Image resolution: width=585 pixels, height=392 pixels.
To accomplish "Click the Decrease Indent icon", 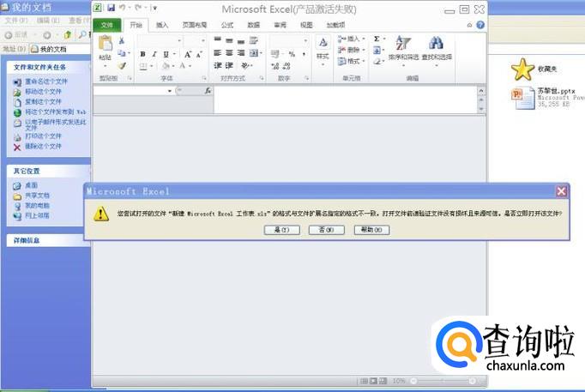I will [x=218, y=66].
